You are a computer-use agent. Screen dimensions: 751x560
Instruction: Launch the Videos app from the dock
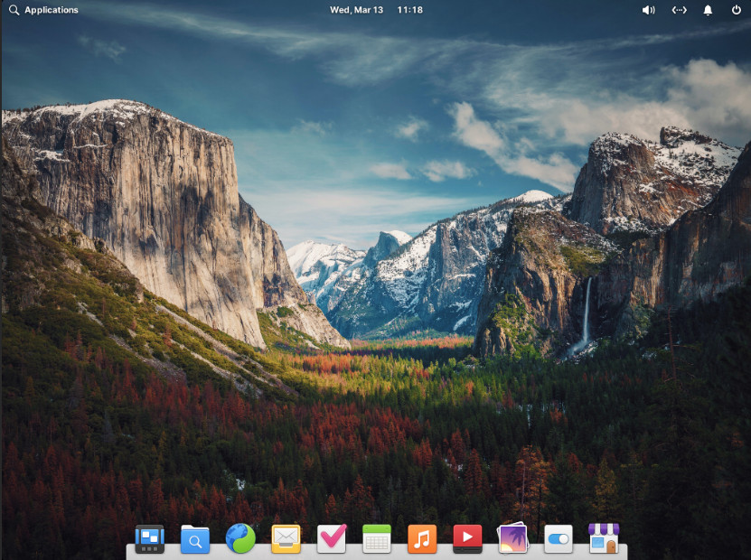coord(467,538)
